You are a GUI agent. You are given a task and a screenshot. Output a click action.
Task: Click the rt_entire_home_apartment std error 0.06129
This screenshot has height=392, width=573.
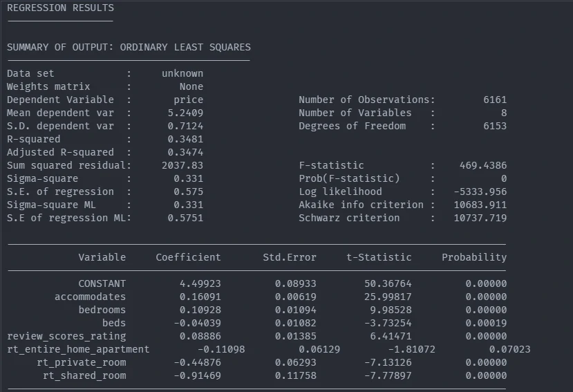click(x=319, y=350)
